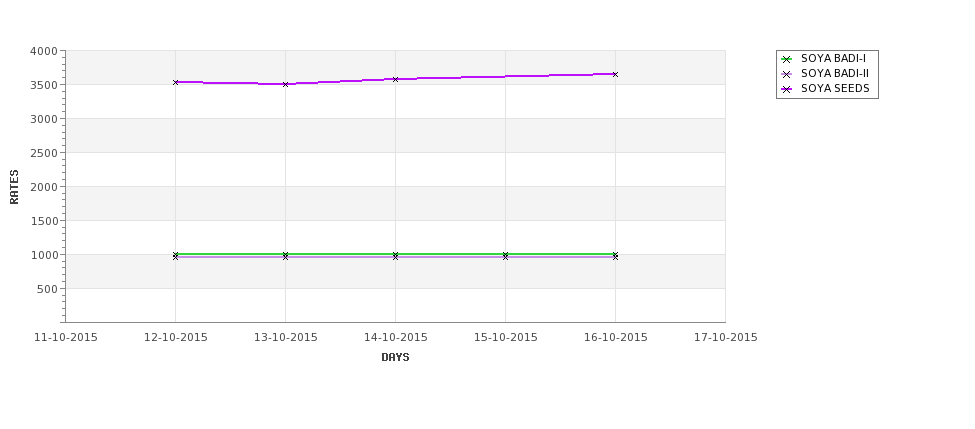Click SOYA BADI-I data marker on 16-10-2015

[x=615, y=254]
